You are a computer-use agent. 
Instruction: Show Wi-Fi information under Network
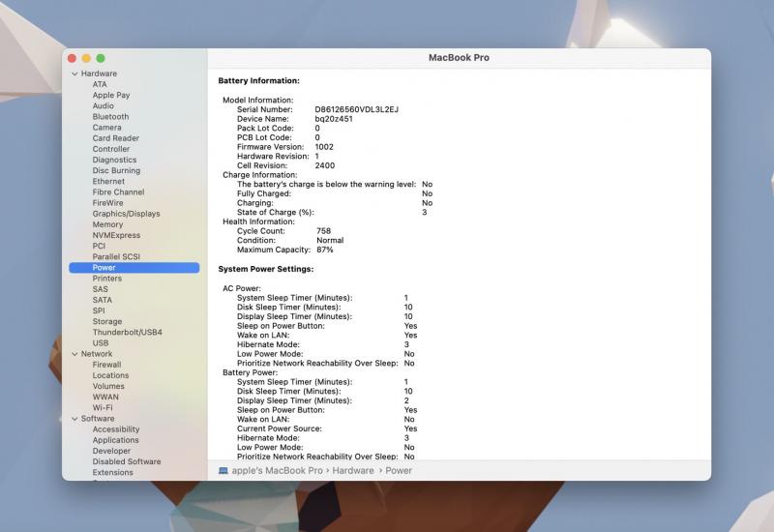pyautogui.click(x=103, y=408)
